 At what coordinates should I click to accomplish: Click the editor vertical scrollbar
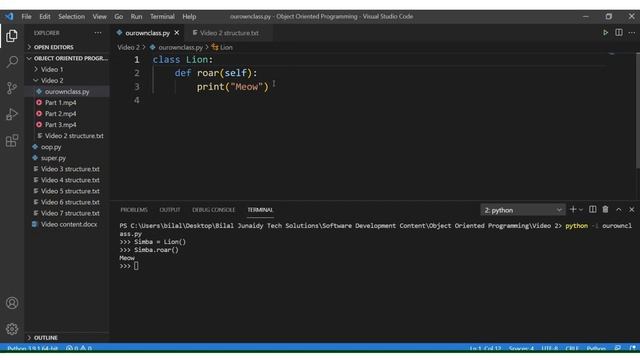637,110
